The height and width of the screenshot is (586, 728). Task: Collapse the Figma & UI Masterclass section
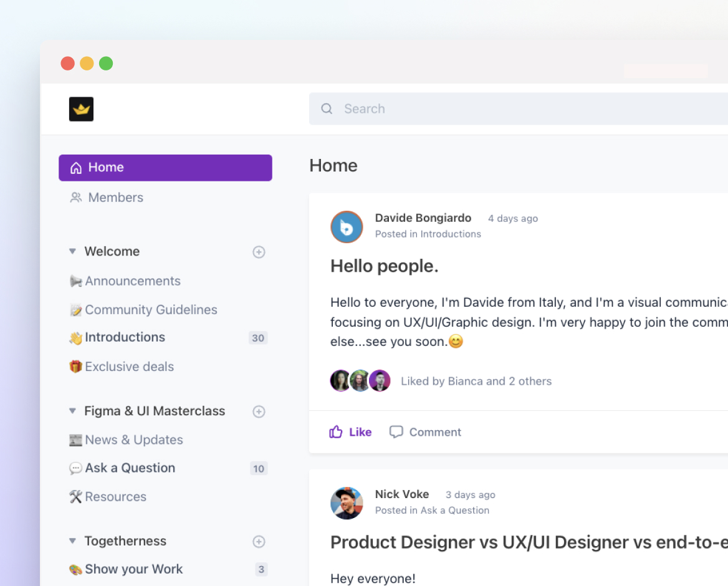click(x=72, y=411)
